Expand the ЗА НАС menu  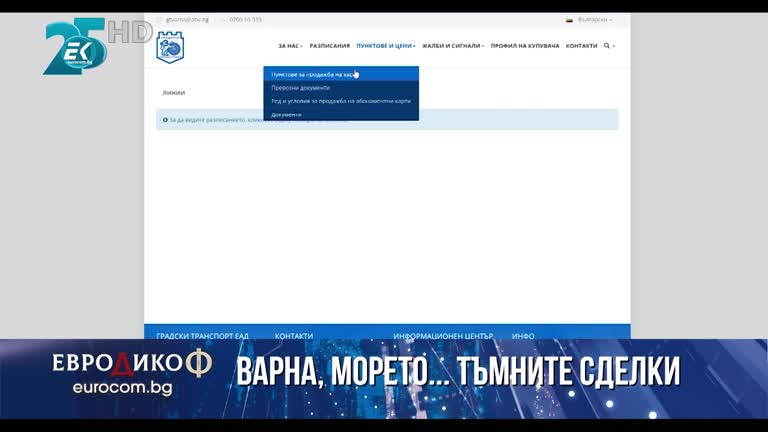[290, 46]
